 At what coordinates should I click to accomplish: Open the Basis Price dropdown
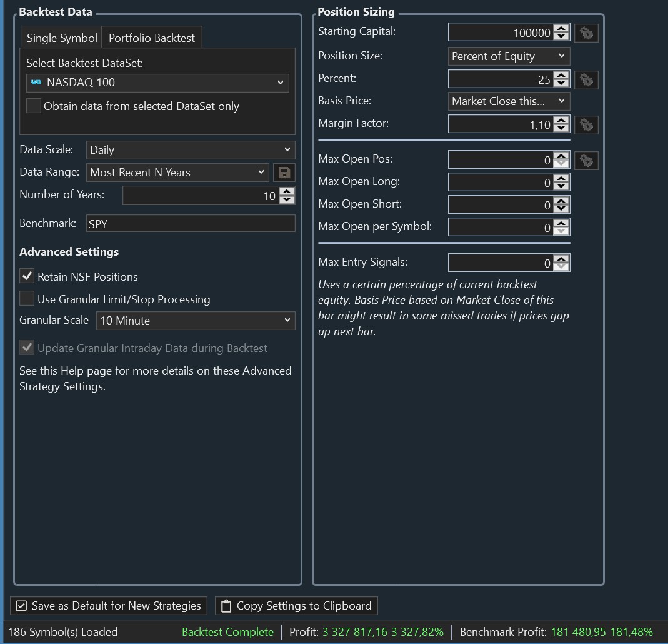[509, 101]
